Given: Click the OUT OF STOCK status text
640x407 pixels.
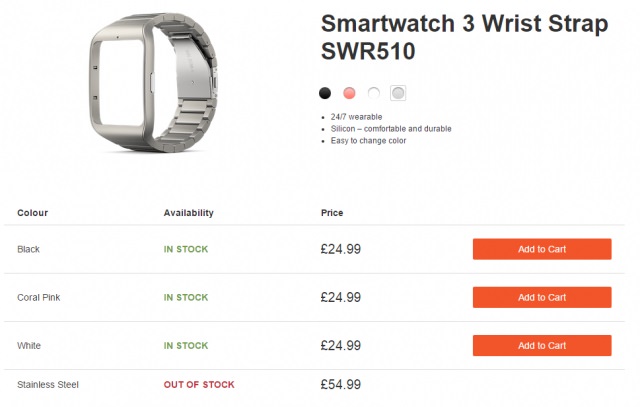Looking at the screenshot, I should pos(199,384).
